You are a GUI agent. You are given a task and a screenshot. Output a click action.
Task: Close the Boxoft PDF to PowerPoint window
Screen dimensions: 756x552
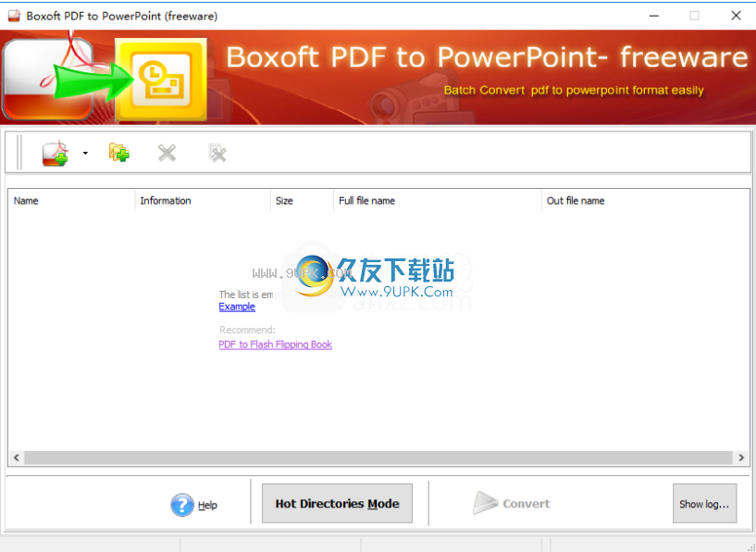click(x=736, y=16)
